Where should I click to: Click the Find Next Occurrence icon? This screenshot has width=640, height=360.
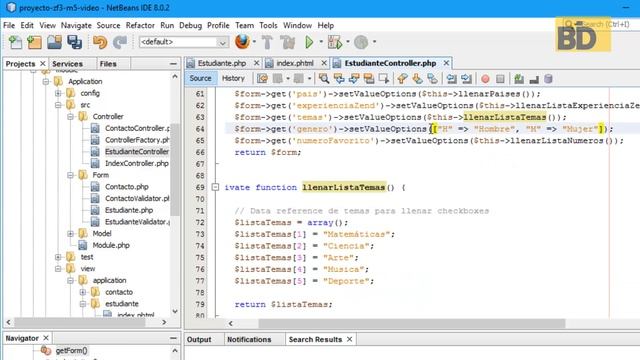coord(354,78)
